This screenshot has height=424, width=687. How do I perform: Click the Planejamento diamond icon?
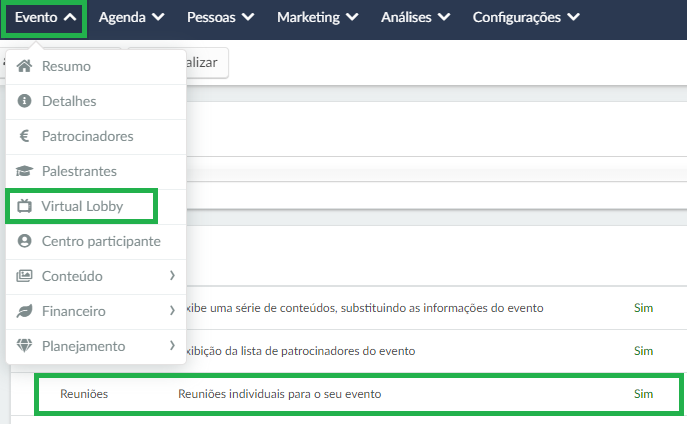24,346
